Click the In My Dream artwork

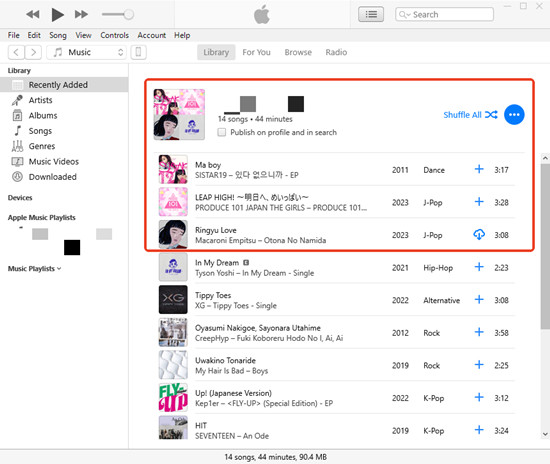[173, 268]
